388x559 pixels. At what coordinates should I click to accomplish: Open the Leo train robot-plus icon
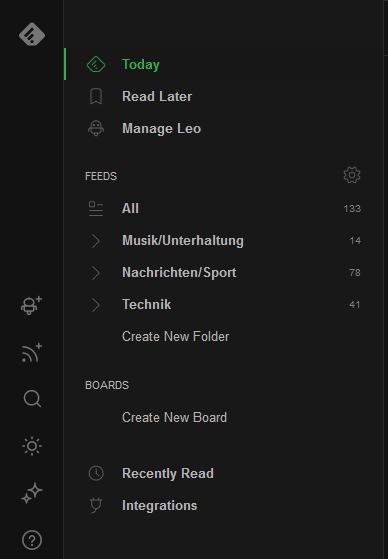click(x=31, y=305)
